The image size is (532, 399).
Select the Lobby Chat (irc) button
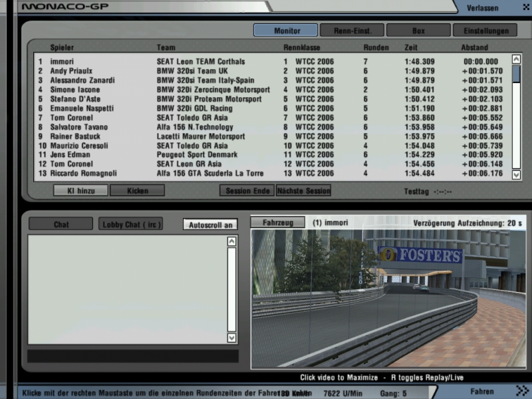click(130, 225)
